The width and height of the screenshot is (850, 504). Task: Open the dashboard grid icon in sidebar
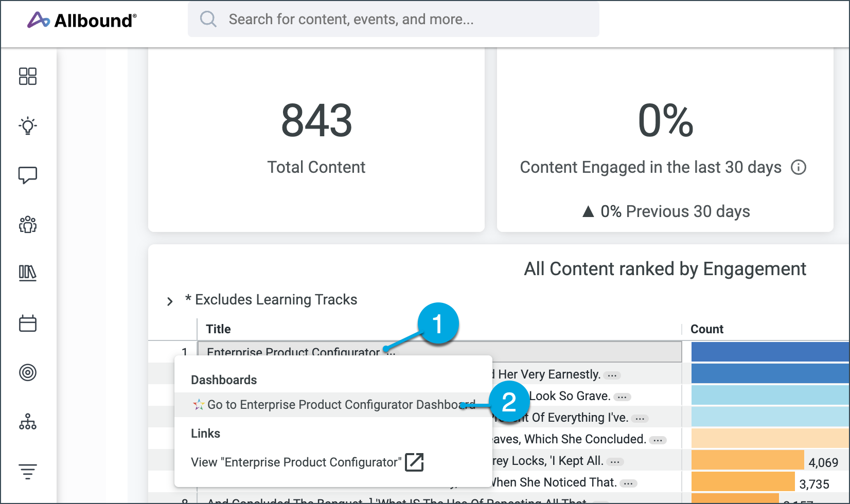click(28, 76)
